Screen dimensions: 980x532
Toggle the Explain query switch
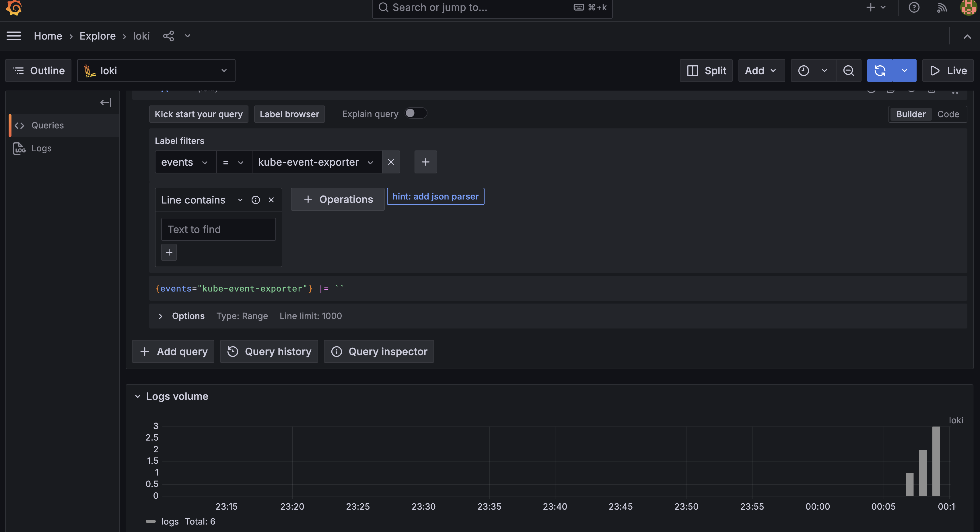point(416,113)
